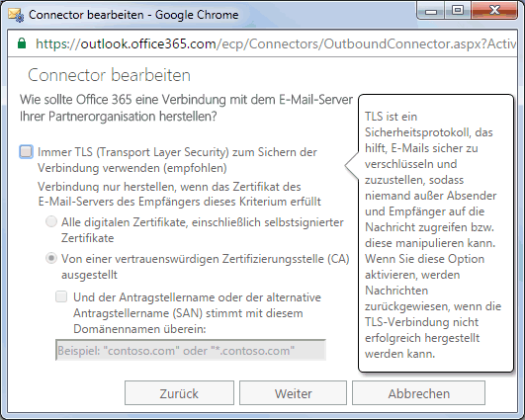Minimize the Chrome window
Screen dimensions: 525x420
[431, 11]
